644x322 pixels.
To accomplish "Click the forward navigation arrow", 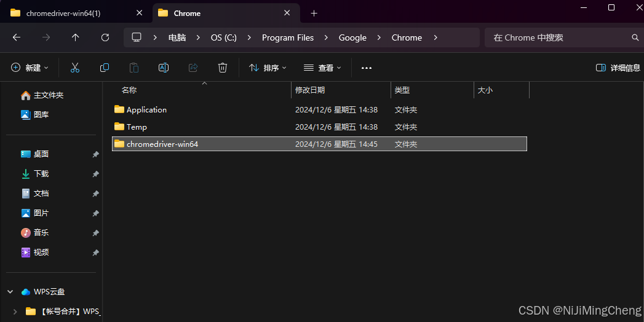I will tap(46, 37).
